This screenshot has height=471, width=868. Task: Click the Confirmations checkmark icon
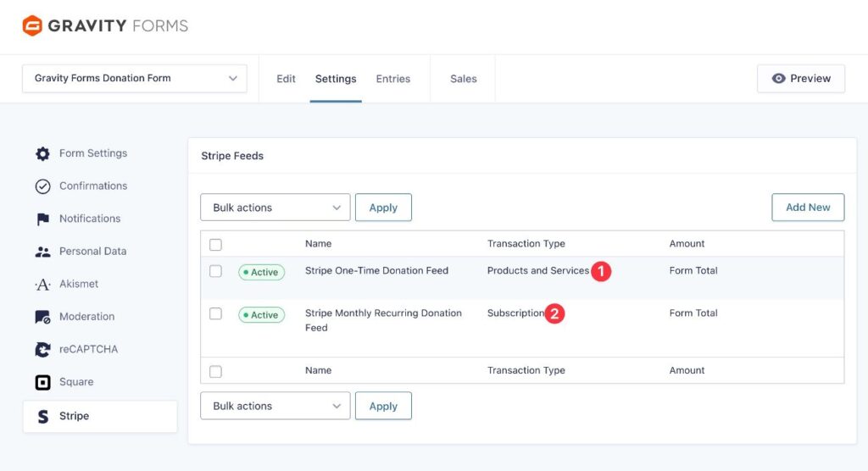tap(42, 186)
